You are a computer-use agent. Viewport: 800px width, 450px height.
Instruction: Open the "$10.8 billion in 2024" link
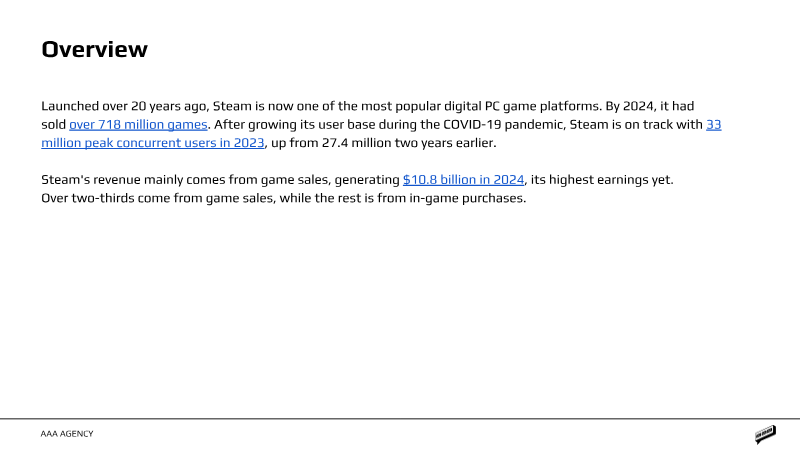click(x=463, y=180)
